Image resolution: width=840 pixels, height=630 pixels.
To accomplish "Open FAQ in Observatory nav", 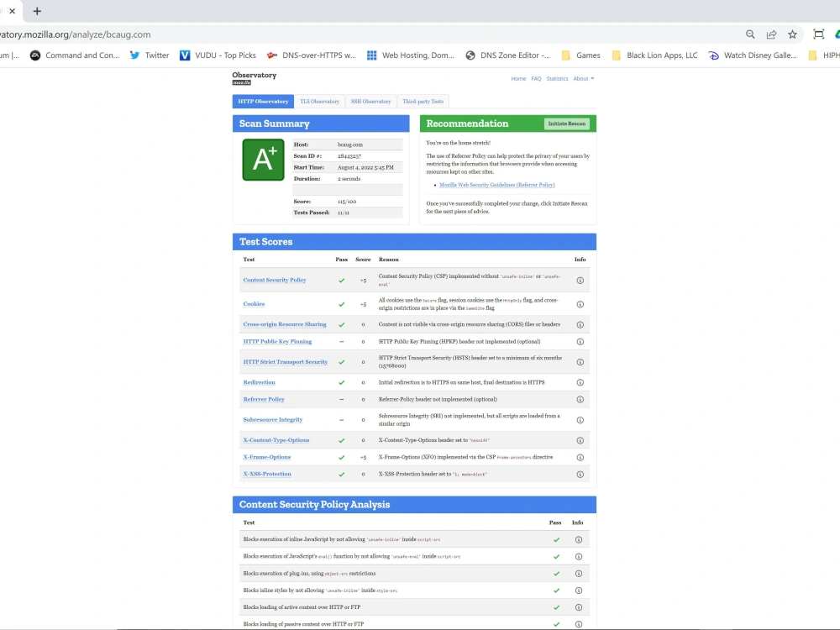I will (536, 79).
